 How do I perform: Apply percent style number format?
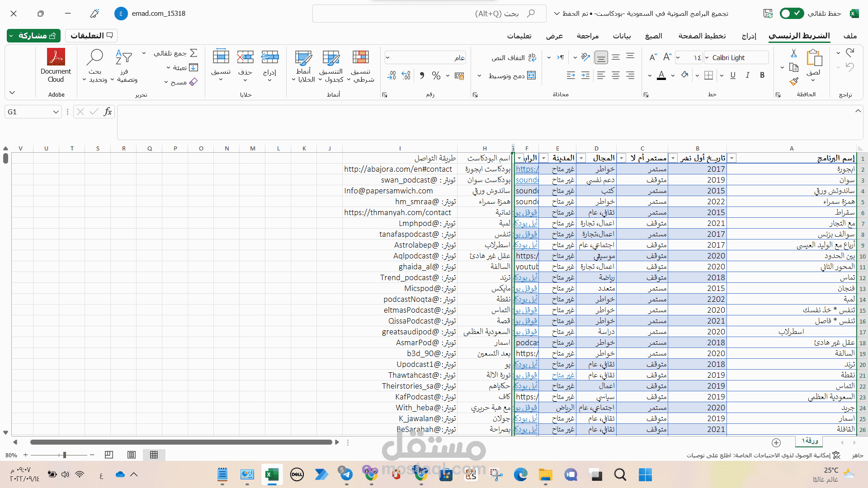tap(436, 75)
